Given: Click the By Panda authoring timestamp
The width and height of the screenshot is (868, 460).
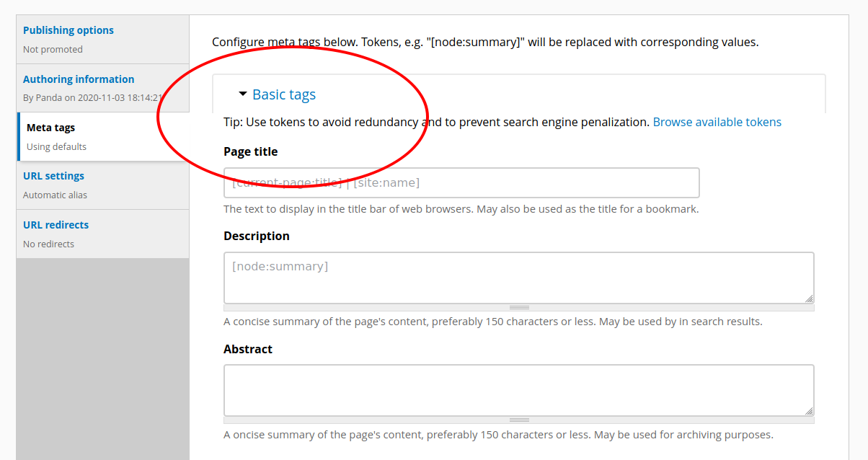Looking at the screenshot, I should [x=84, y=97].
